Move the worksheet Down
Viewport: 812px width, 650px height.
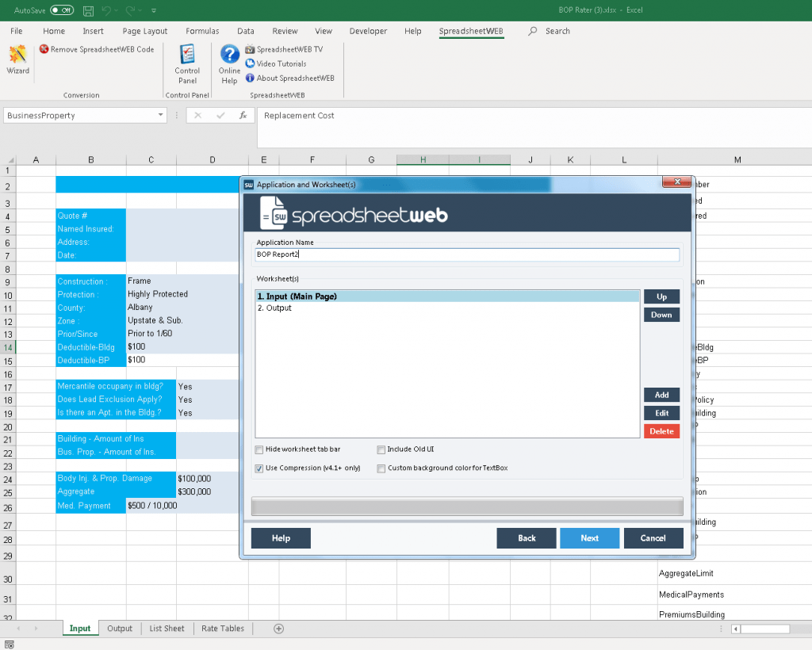pyautogui.click(x=662, y=315)
